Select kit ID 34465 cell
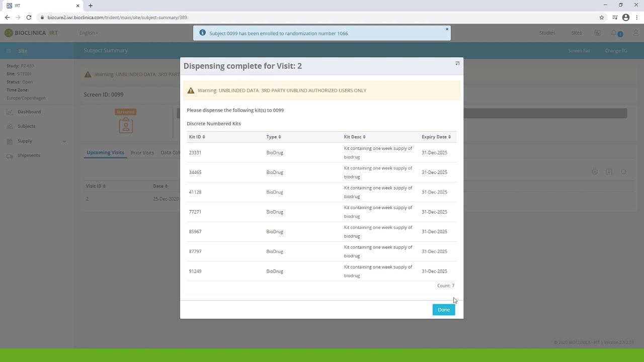Image resolution: width=644 pixels, height=362 pixels. (195, 172)
